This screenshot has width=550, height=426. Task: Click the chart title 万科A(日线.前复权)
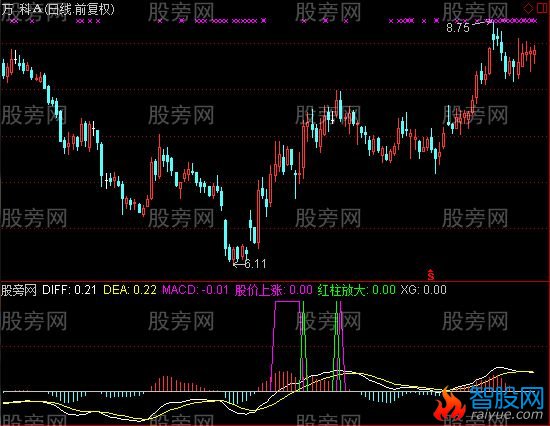(58, 9)
